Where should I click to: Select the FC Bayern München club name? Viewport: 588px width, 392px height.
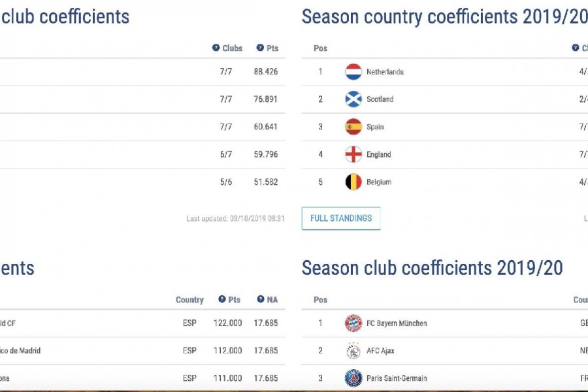coord(397,323)
